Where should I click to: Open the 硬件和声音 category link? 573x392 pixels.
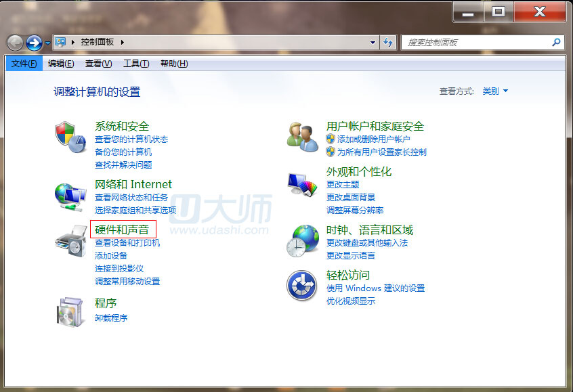122,230
